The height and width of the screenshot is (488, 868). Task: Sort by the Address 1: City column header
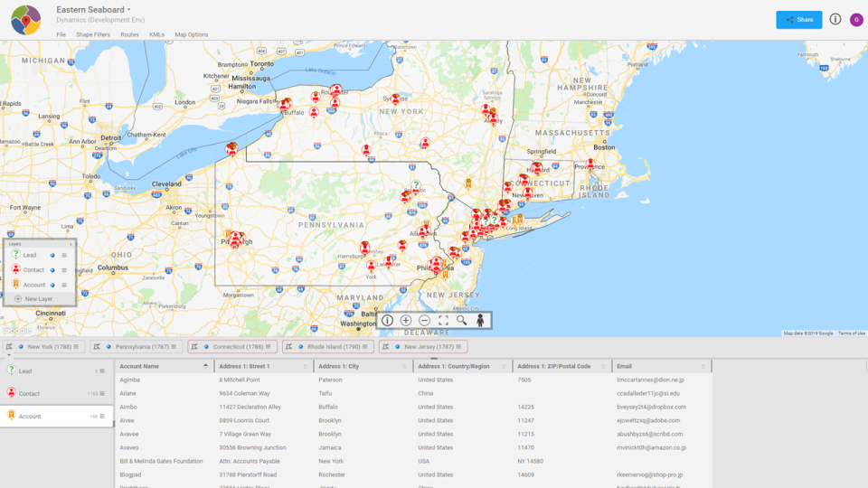(x=363, y=366)
